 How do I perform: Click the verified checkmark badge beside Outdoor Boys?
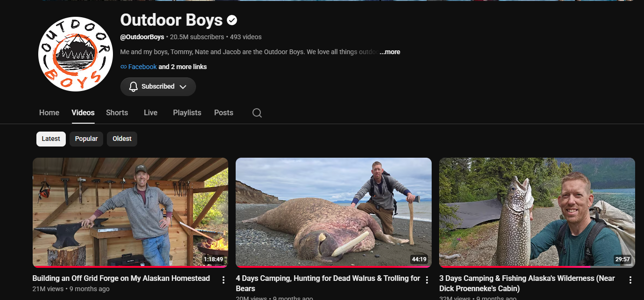pos(232,20)
